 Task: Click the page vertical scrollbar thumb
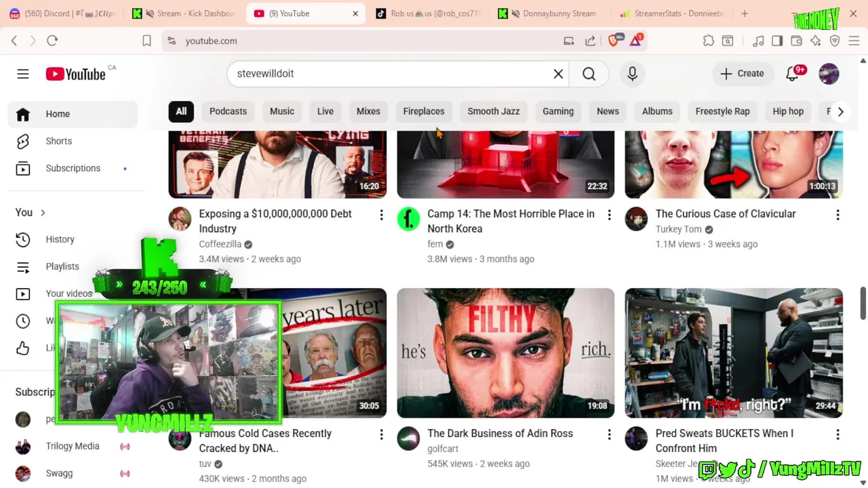click(x=863, y=303)
